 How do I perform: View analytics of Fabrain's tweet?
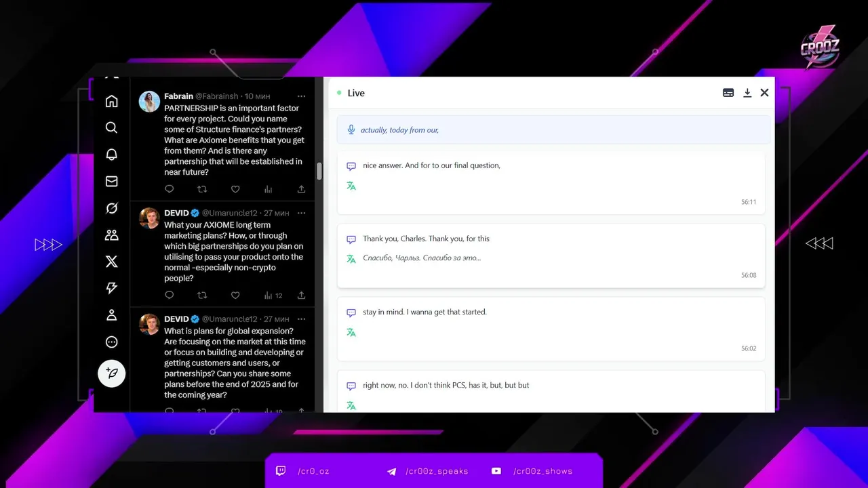pos(269,190)
